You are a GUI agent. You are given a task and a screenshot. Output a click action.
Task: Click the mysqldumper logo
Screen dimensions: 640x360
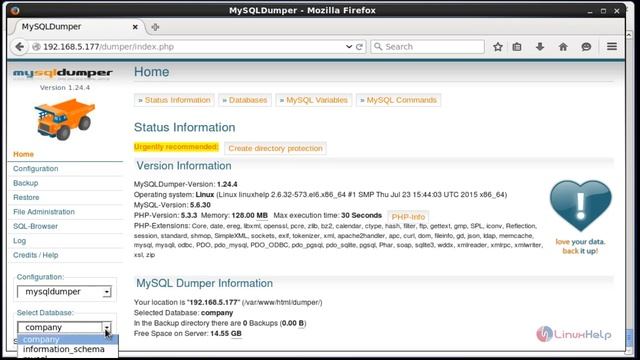(63, 73)
